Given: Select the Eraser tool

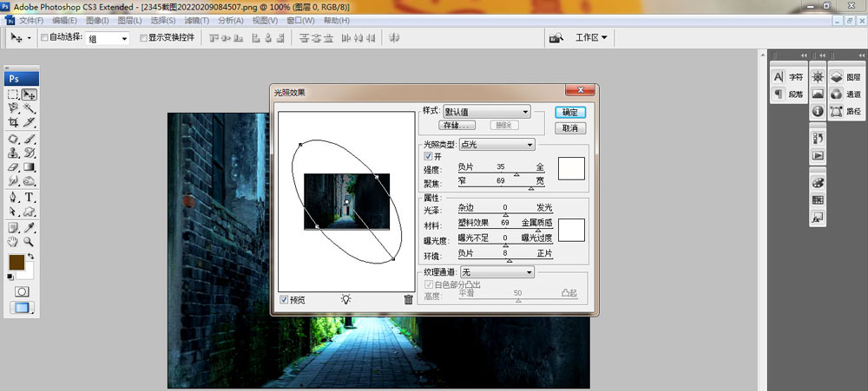Looking at the screenshot, I should point(14,166).
